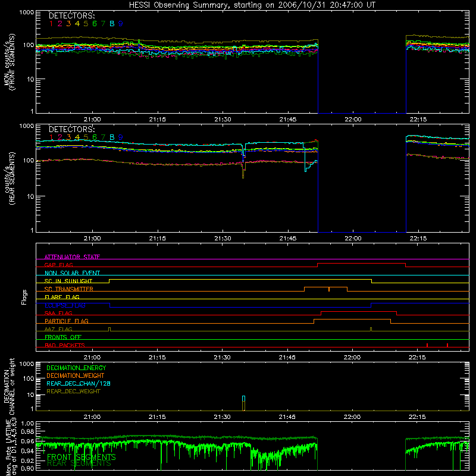Click the SC_TRANSMITTER flag label

click(69, 289)
